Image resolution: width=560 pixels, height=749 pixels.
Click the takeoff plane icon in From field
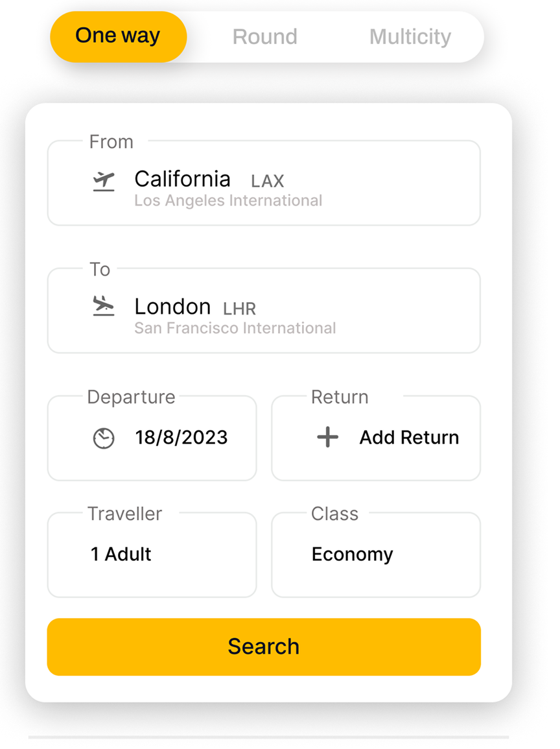click(x=104, y=182)
